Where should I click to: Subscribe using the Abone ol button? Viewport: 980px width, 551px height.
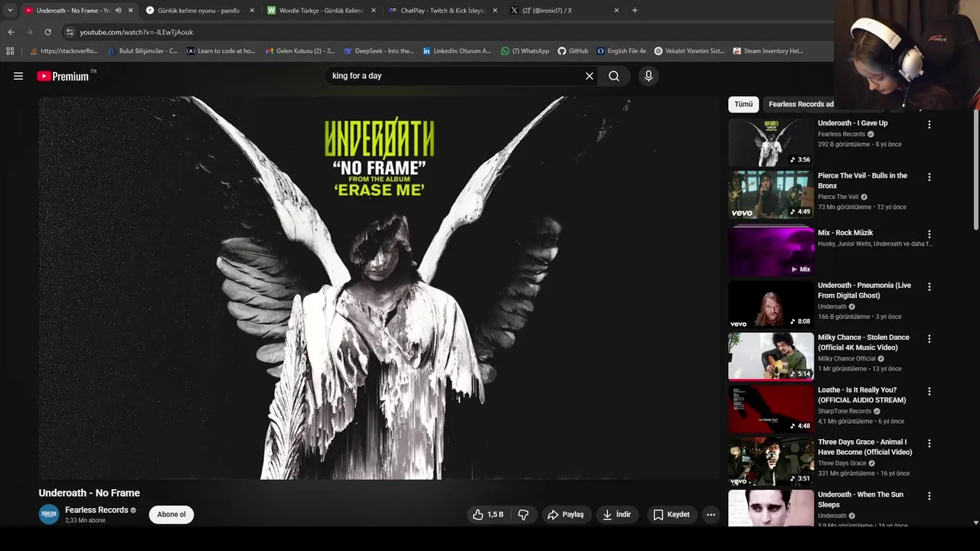coord(171,514)
